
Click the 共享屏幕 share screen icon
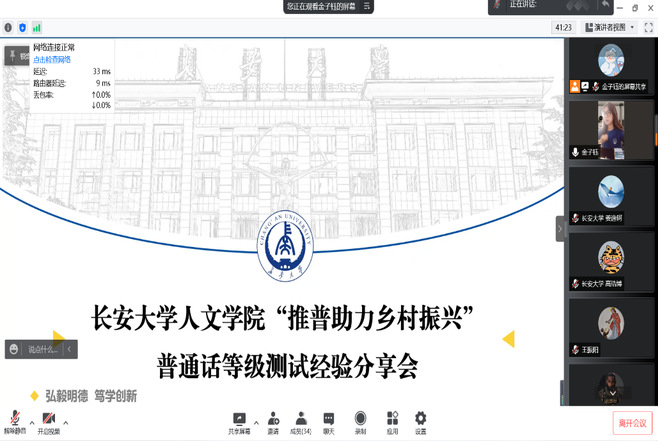[x=239, y=420]
